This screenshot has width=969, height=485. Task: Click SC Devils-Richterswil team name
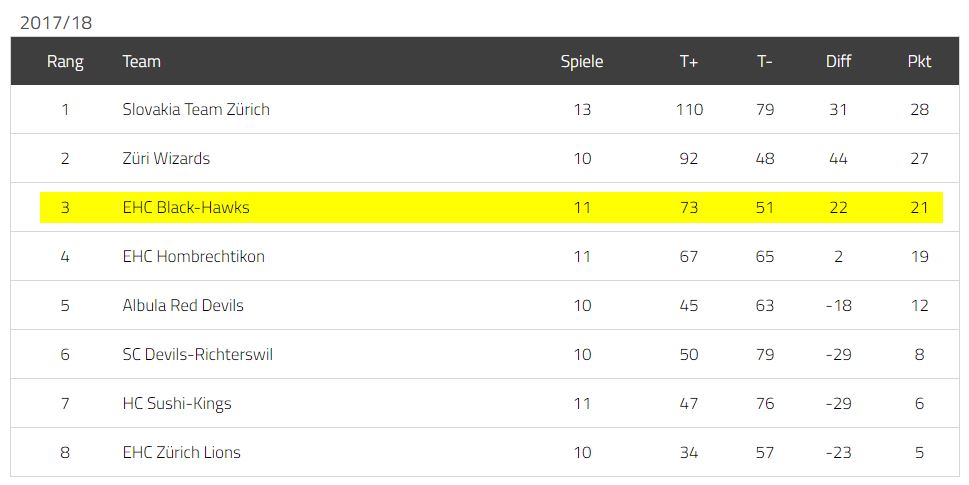198,354
